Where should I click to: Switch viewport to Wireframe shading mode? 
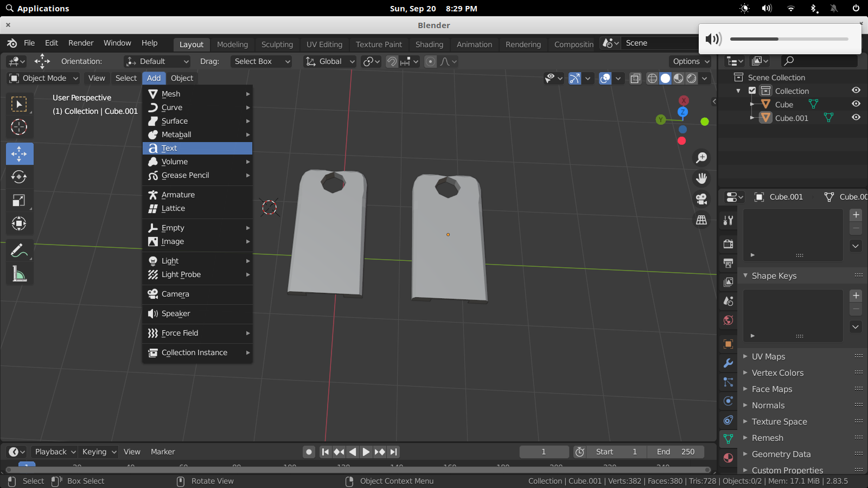tap(653, 78)
